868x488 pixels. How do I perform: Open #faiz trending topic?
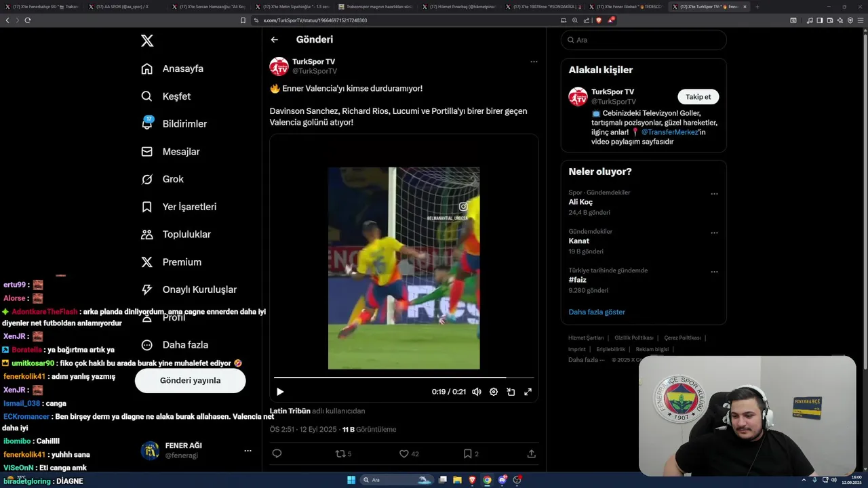pos(577,280)
